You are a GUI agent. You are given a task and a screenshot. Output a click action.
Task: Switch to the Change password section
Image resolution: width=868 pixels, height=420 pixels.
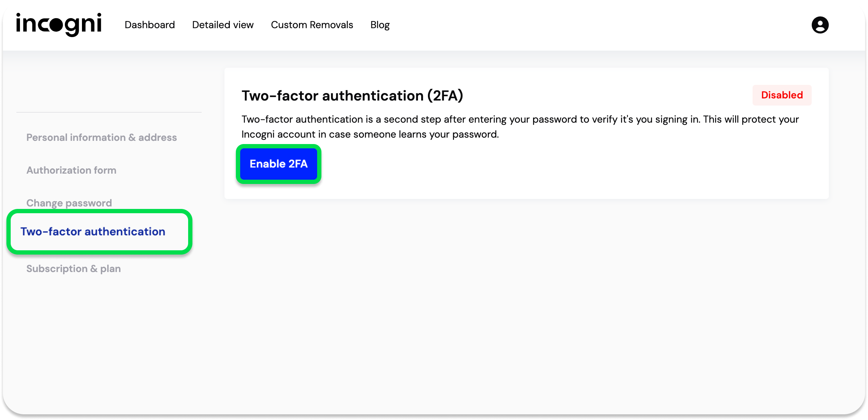[69, 203]
